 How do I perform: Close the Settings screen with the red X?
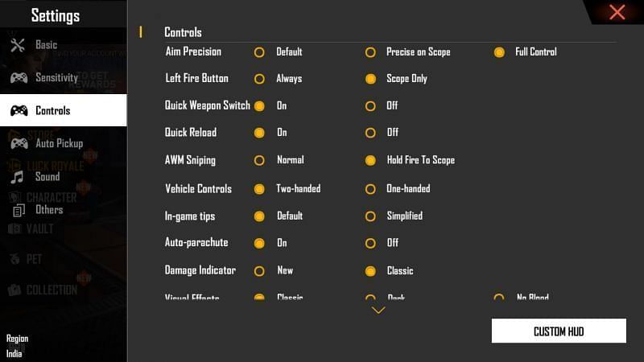tap(617, 12)
